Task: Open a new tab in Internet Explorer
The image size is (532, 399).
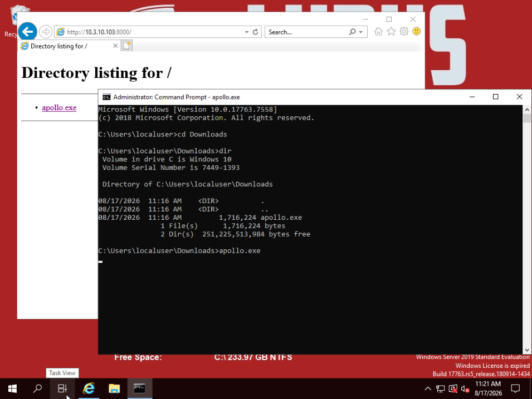Action: tap(126, 46)
